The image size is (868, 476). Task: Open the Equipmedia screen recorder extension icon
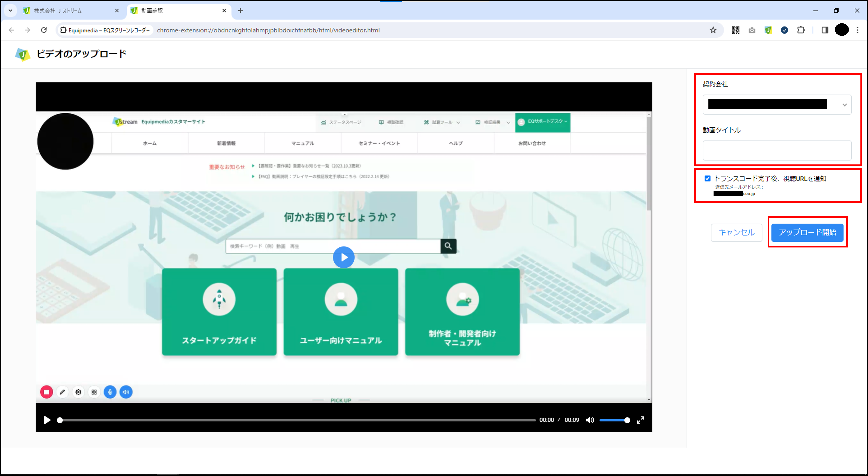pos(768,30)
